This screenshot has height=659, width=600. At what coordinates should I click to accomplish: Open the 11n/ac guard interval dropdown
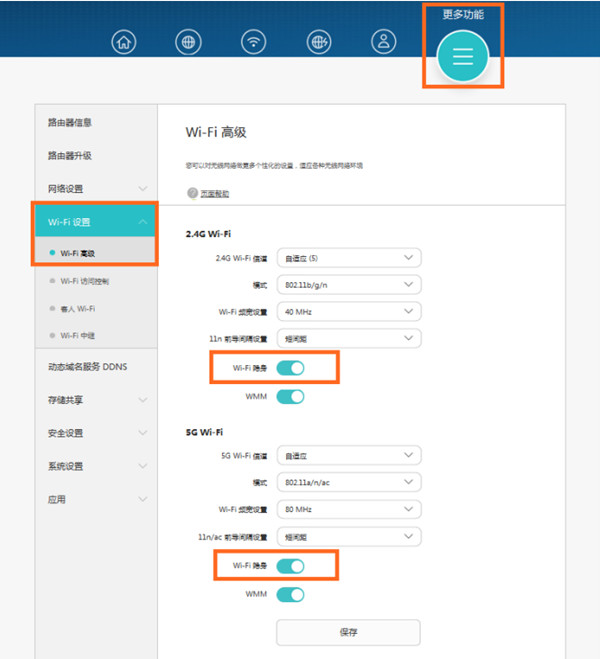tap(349, 536)
